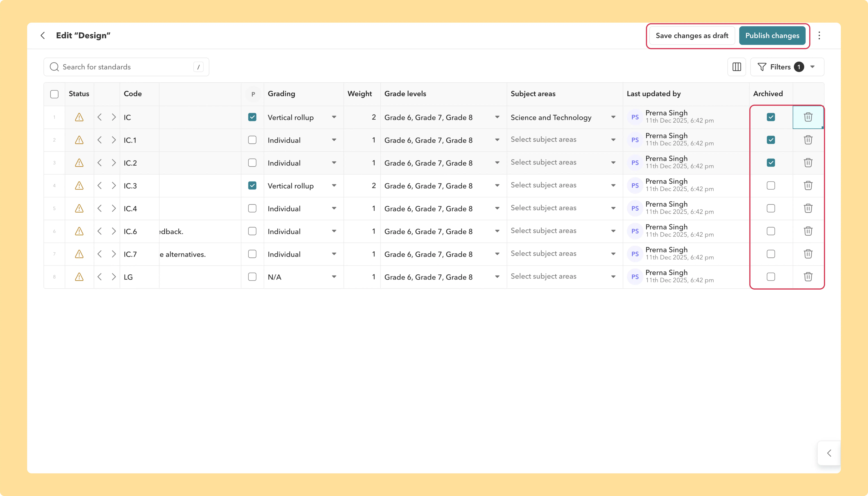
Task: Check the P checkbox for IC.1
Action: [x=252, y=140]
